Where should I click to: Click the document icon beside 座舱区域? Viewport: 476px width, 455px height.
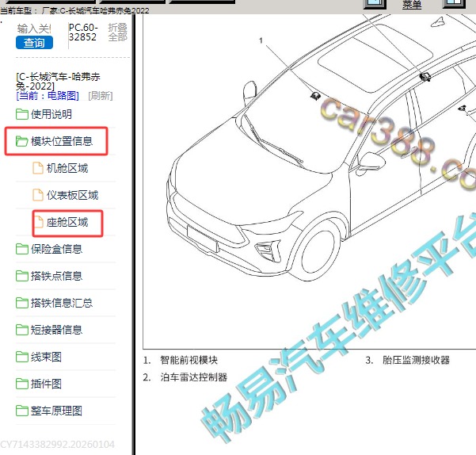pyautogui.click(x=38, y=222)
